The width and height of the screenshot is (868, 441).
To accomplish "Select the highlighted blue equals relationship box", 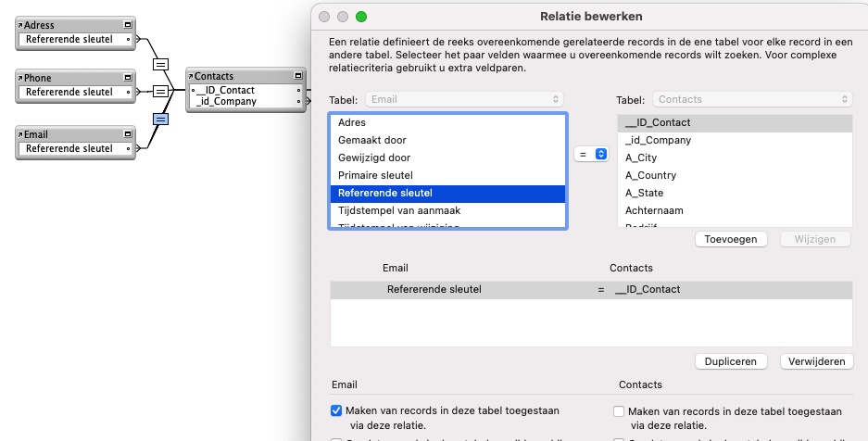I will [x=160, y=120].
